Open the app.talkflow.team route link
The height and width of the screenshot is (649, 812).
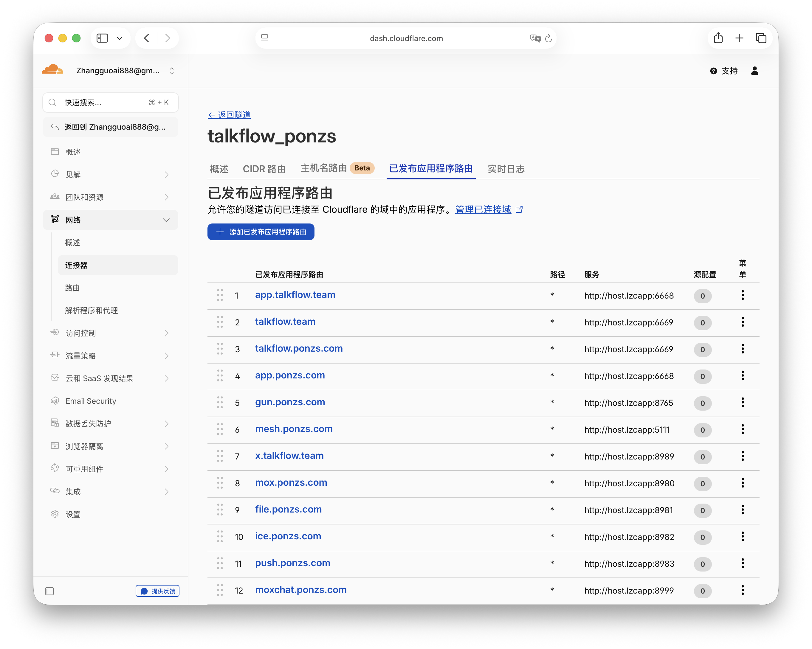click(295, 295)
